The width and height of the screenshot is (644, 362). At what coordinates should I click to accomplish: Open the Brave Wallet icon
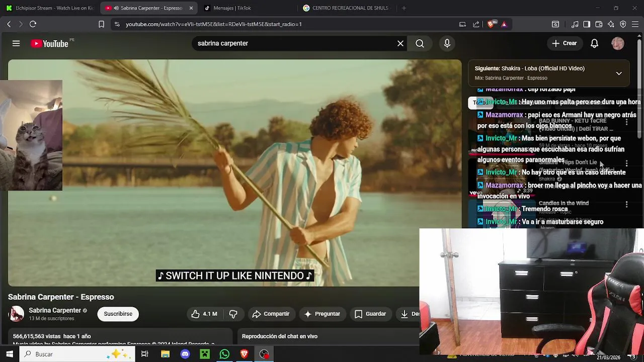point(599,24)
